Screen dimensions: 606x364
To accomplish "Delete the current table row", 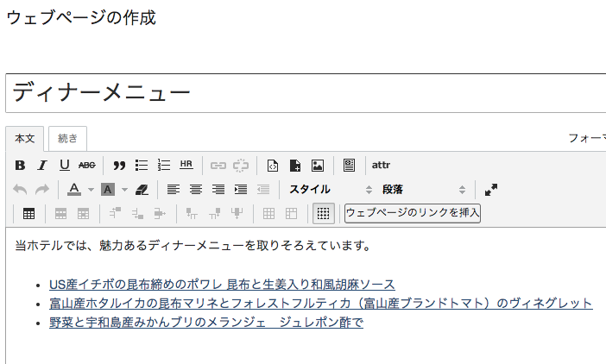I will click(x=160, y=213).
